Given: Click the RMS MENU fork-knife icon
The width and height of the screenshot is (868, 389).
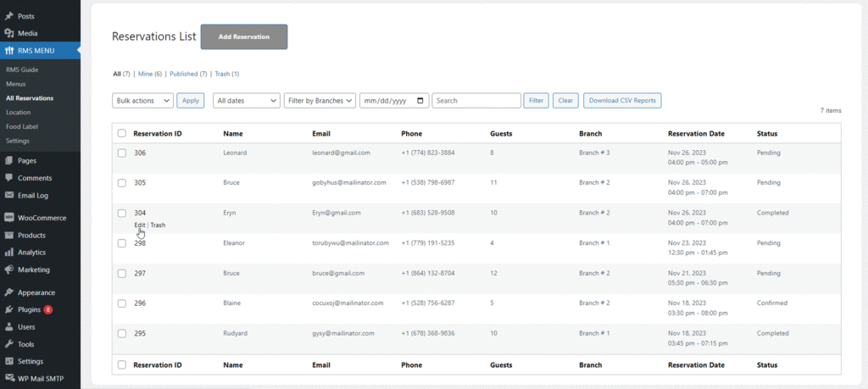Looking at the screenshot, I should pyautogui.click(x=8, y=51).
